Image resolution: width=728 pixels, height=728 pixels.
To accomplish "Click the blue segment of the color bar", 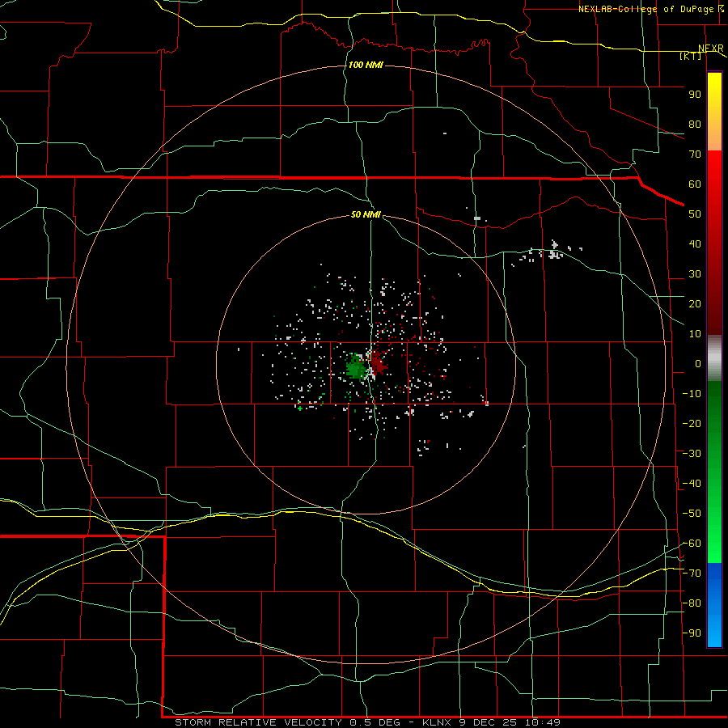I will (x=714, y=605).
